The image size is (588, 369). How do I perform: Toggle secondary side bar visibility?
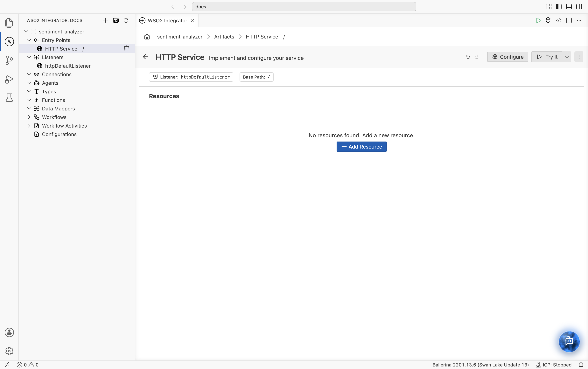tap(579, 7)
